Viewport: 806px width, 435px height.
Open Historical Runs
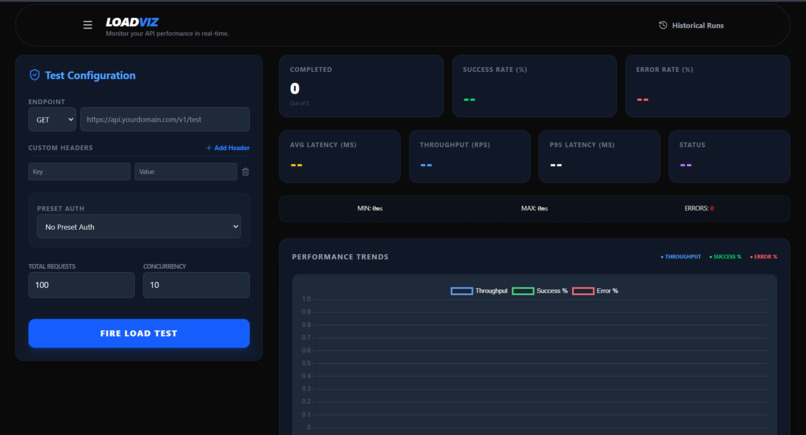pyautogui.click(x=691, y=25)
